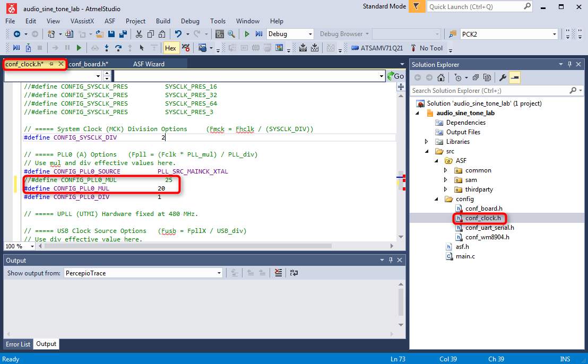
Task: Click the No Tool selection button
Action: (427, 48)
